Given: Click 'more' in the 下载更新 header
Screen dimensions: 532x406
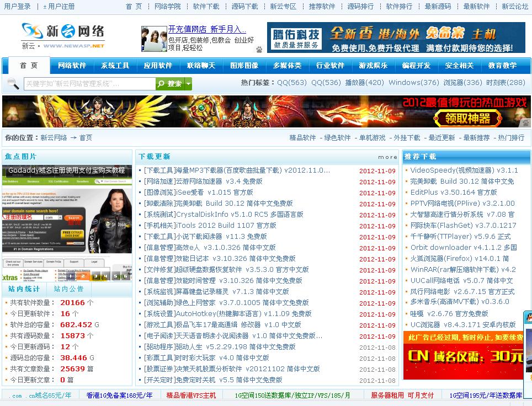Looking at the screenshot, I should 387,157.
